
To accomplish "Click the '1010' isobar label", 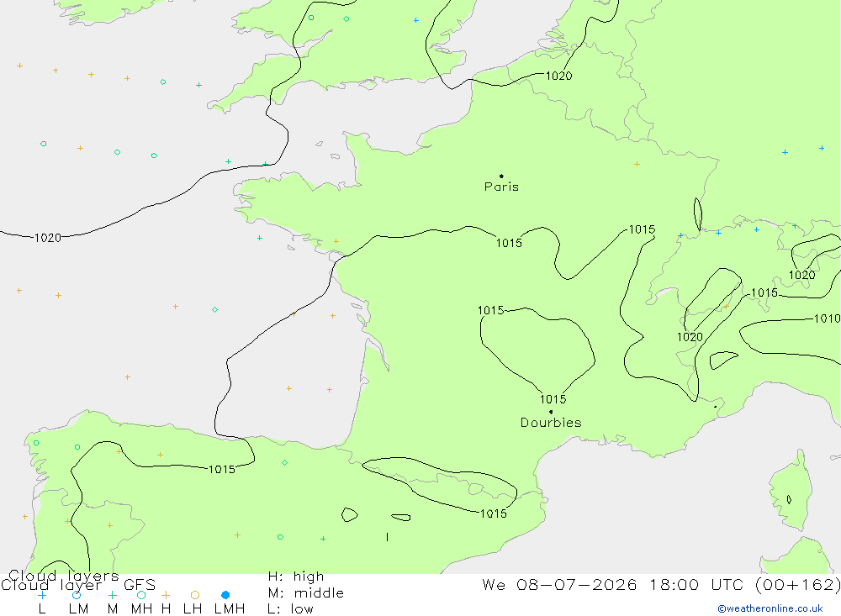I will [x=827, y=319].
